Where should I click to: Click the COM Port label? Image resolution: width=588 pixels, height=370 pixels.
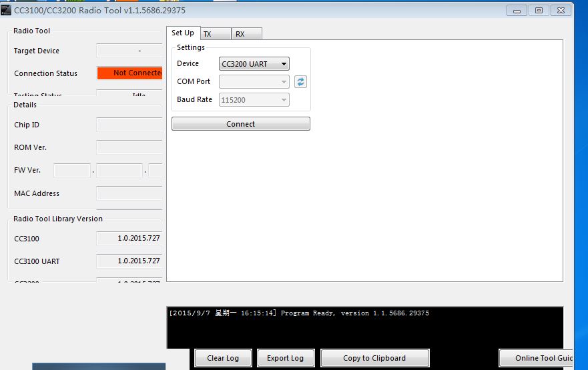[x=194, y=81]
